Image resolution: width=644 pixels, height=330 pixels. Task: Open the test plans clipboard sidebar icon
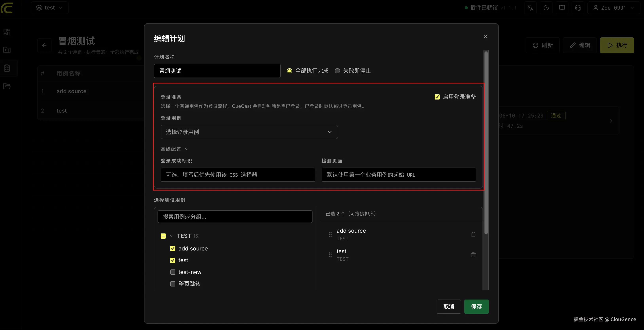[x=7, y=68]
